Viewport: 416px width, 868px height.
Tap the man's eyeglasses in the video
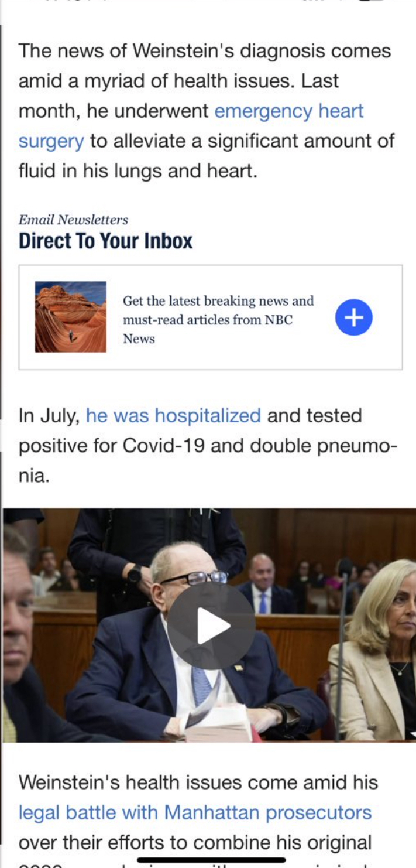194,579
